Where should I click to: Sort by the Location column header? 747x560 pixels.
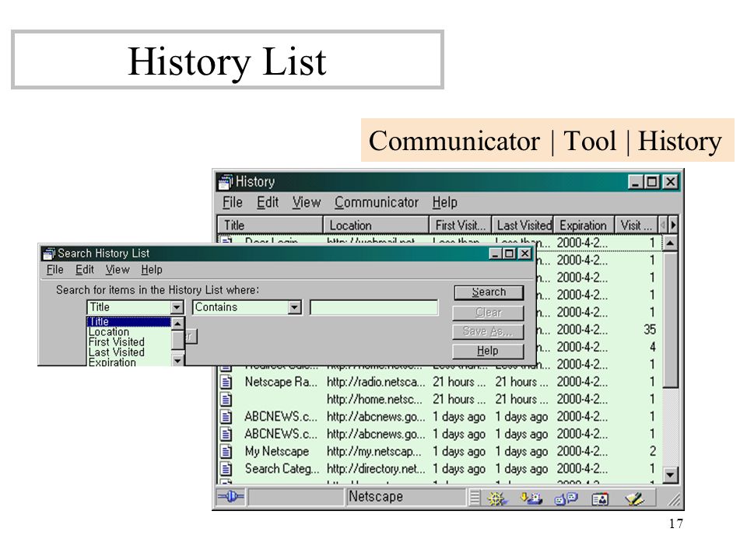376,226
